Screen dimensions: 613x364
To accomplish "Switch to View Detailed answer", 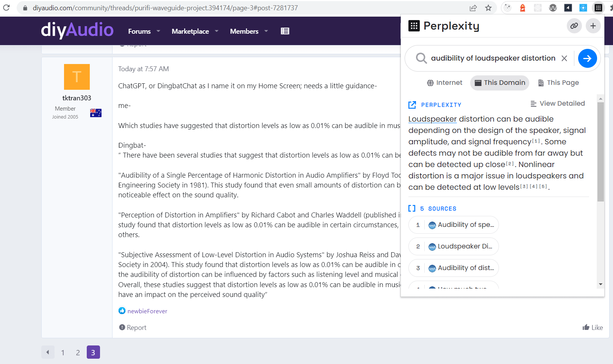I will tap(558, 103).
